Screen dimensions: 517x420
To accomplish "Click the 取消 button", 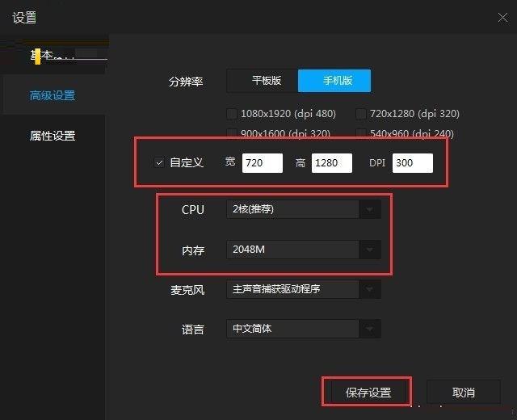I will coord(463,393).
